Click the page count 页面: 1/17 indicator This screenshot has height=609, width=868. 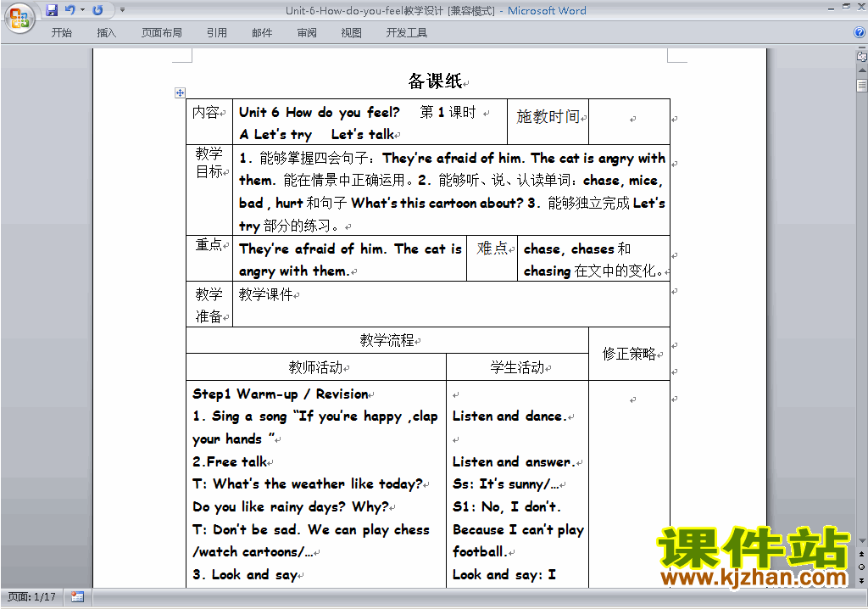pos(31,597)
